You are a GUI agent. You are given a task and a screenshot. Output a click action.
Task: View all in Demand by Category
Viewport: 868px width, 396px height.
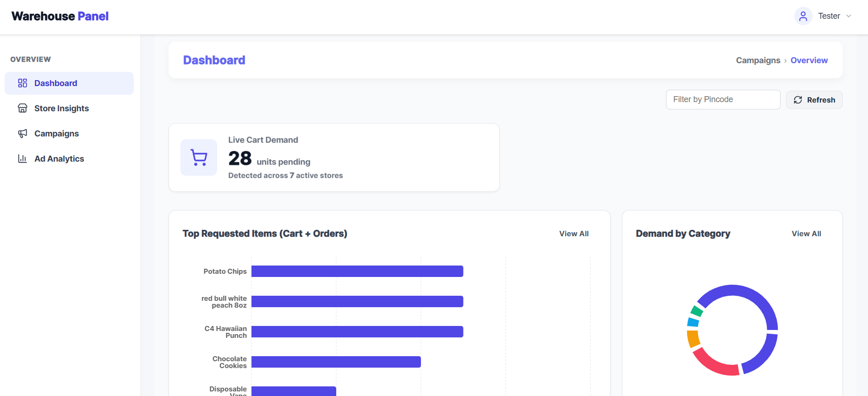point(806,233)
